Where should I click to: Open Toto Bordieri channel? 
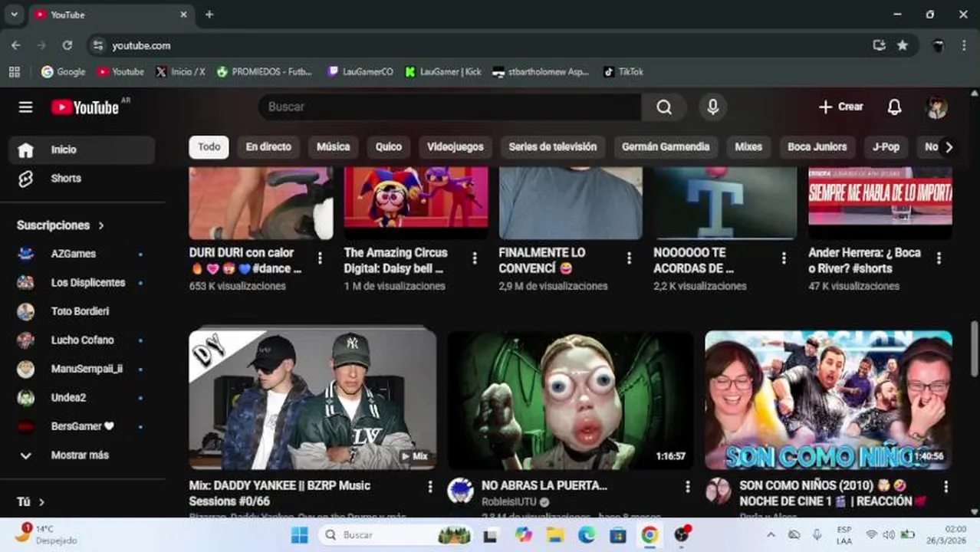(x=81, y=311)
